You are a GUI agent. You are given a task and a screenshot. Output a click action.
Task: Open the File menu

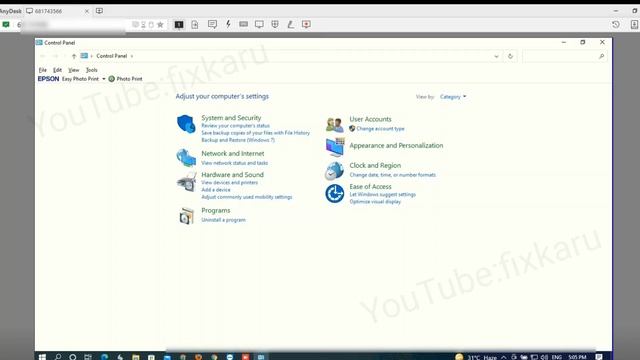tap(42, 70)
